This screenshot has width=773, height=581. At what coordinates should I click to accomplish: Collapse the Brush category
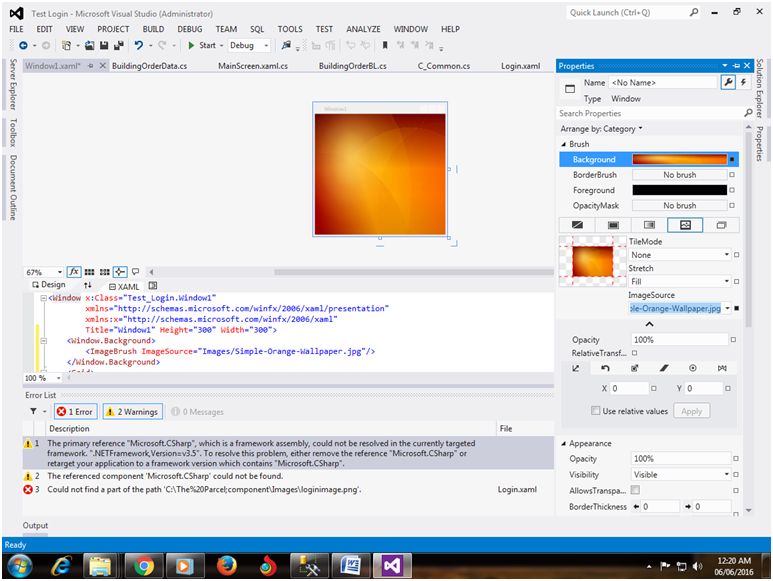pos(563,144)
